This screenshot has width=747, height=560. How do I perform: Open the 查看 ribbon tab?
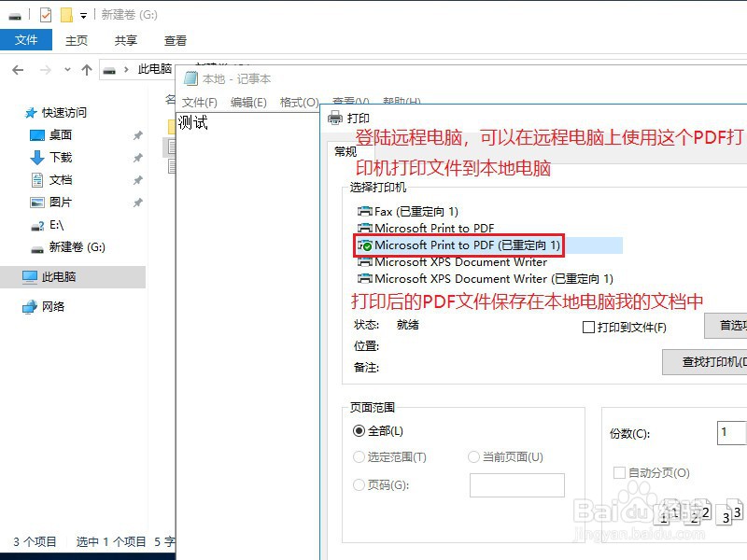pos(176,40)
